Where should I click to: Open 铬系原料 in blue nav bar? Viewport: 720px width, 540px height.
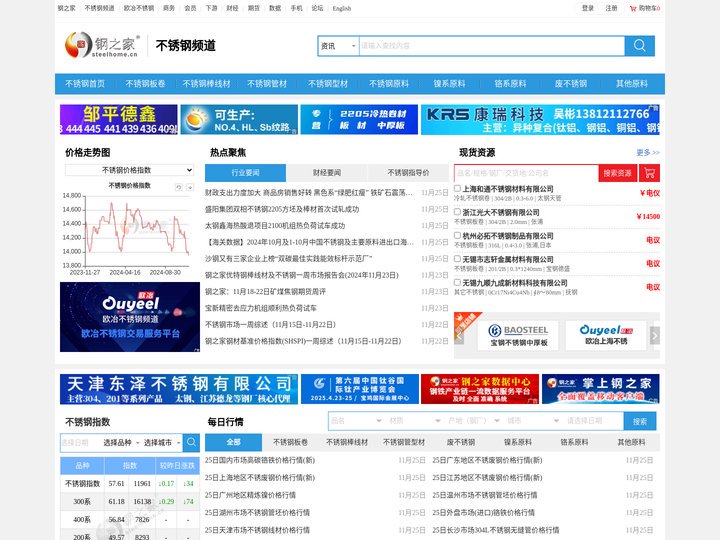coord(510,84)
